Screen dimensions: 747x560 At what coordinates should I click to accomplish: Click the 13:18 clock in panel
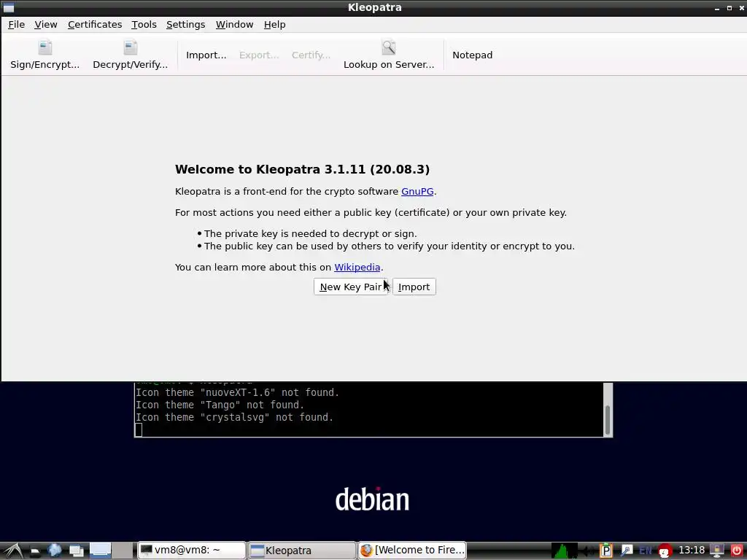point(692,550)
